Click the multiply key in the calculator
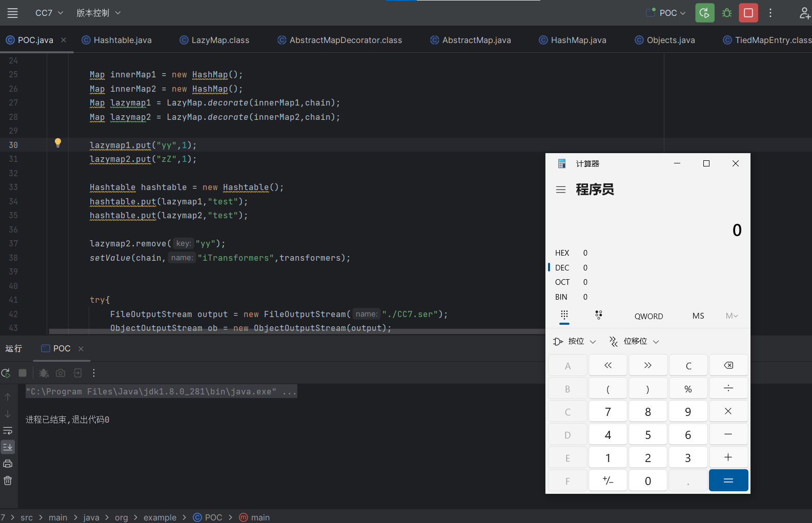This screenshot has width=812, height=523. [728, 411]
